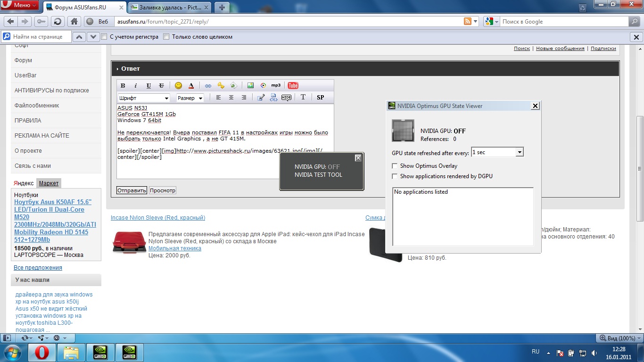The image size is (644, 362).
Task: Open the Все предложения link
Action: point(38,268)
